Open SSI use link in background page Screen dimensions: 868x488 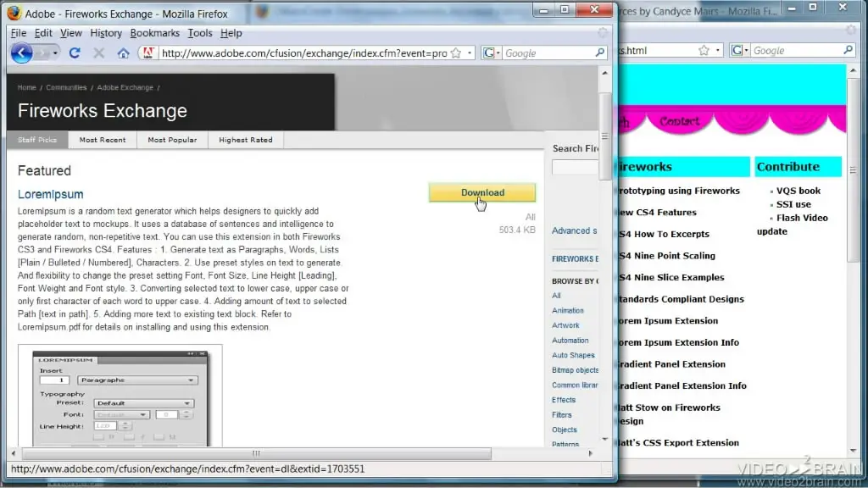click(x=793, y=204)
